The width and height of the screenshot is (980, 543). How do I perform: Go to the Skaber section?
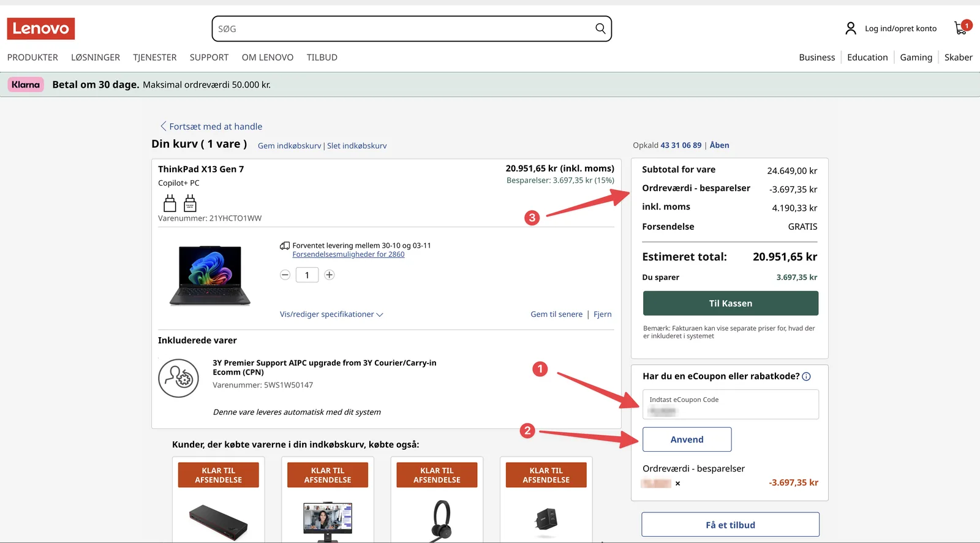(959, 58)
